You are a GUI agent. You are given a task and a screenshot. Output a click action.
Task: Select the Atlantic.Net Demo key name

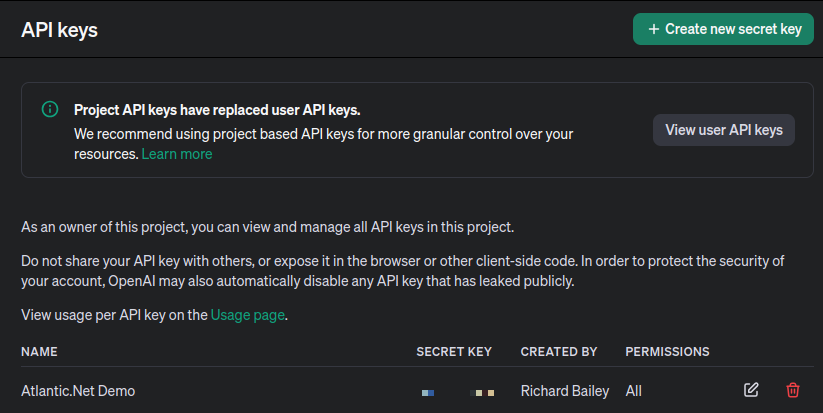point(78,391)
